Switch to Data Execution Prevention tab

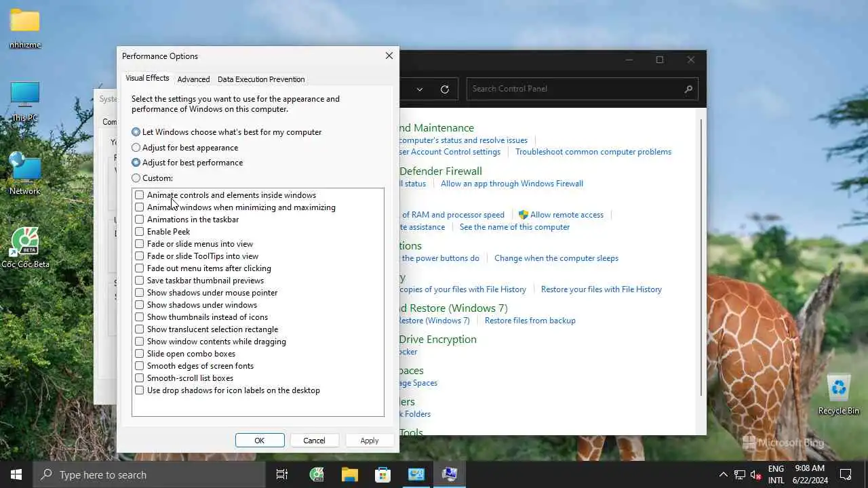[261, 79]
